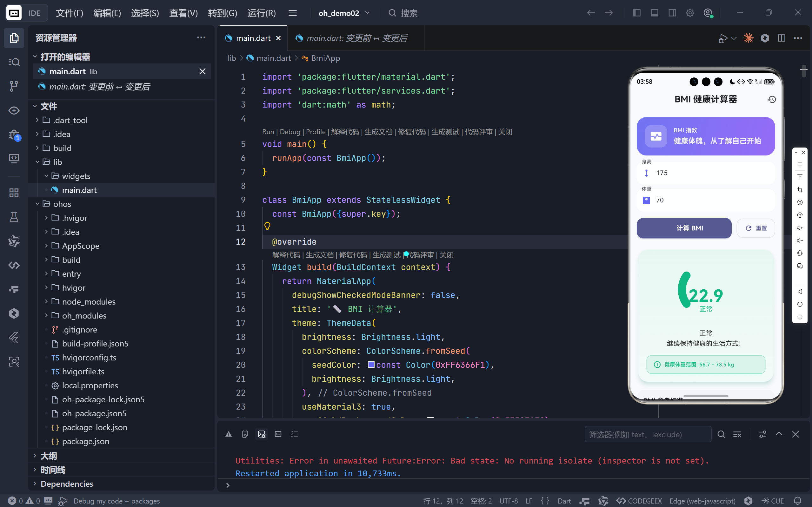Click the color swatch before Color(0xFF6366F1)

(371, 365)
